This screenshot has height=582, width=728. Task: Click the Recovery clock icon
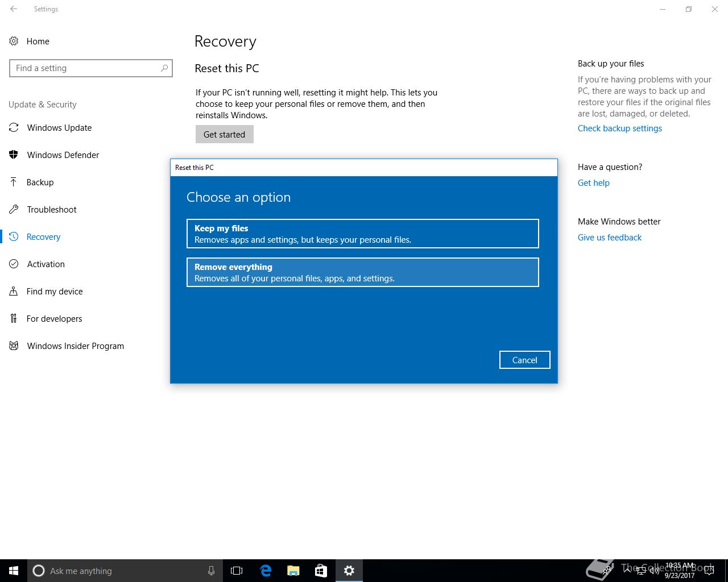(x=14, y=236)
